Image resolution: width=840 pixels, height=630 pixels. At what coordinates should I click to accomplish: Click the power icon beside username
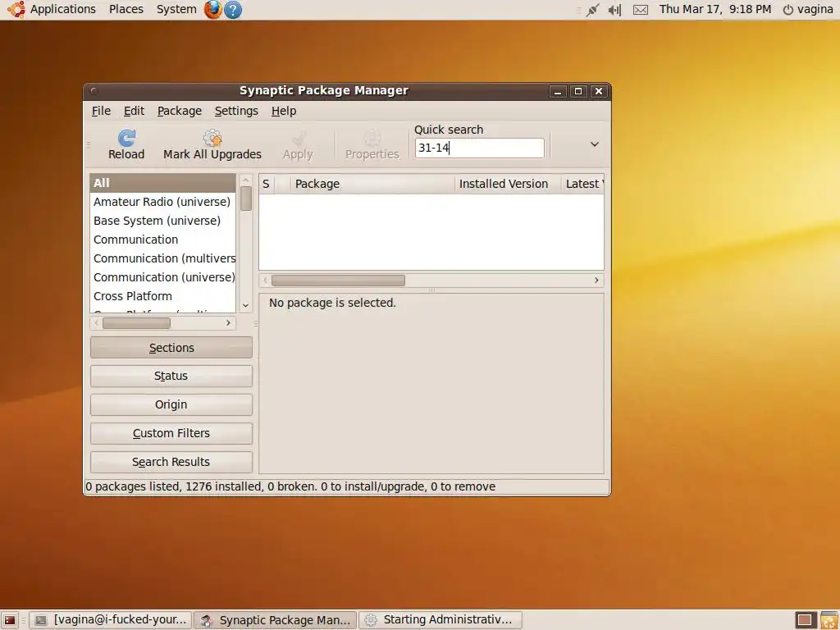(x=787, y=10)
